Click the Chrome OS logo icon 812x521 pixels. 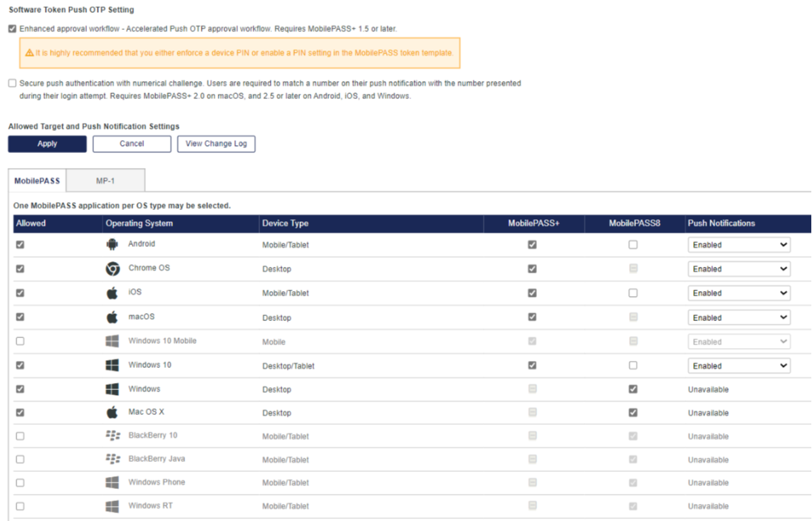[x=112, y=269]
